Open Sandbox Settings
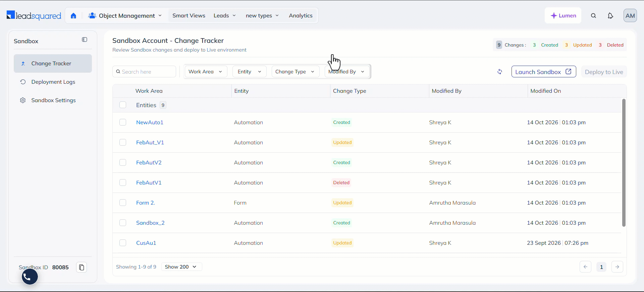Screen dimensions: 644x292 (x=53, y=100)
